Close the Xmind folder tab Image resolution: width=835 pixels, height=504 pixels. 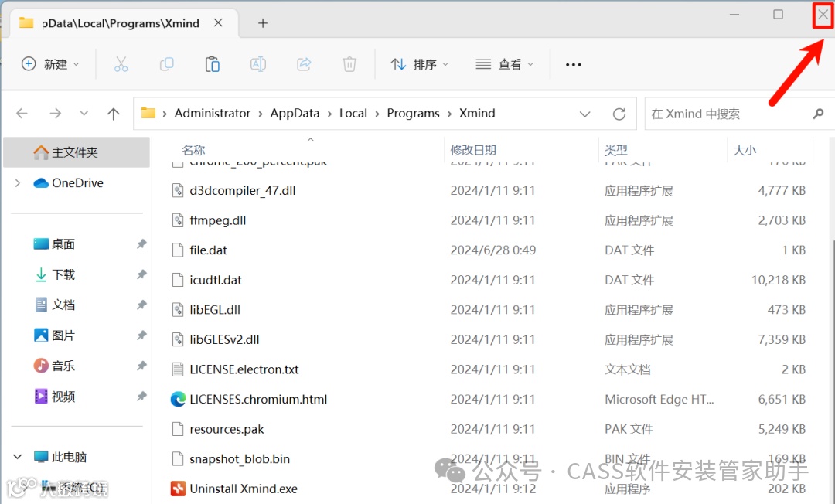coord(218,23)
